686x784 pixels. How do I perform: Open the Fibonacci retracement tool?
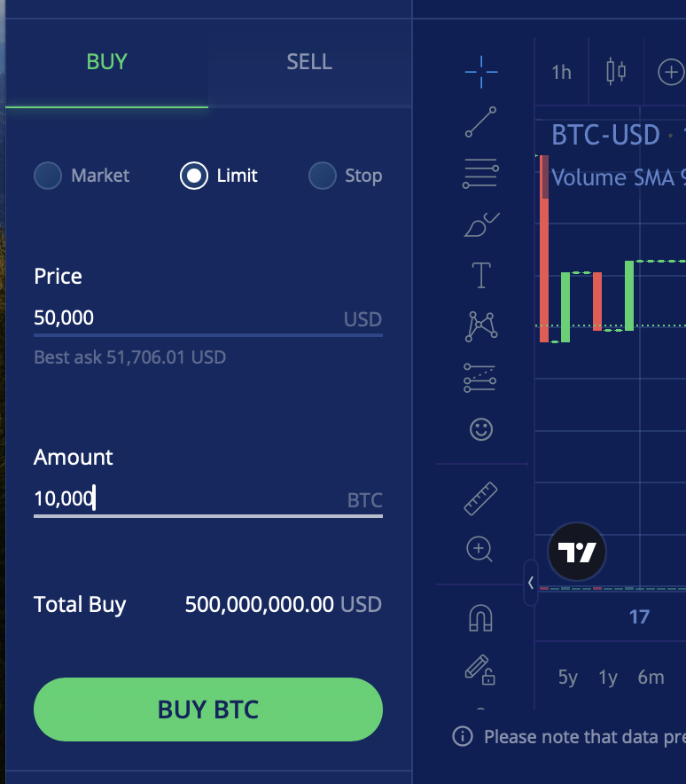tap(480, 173)
